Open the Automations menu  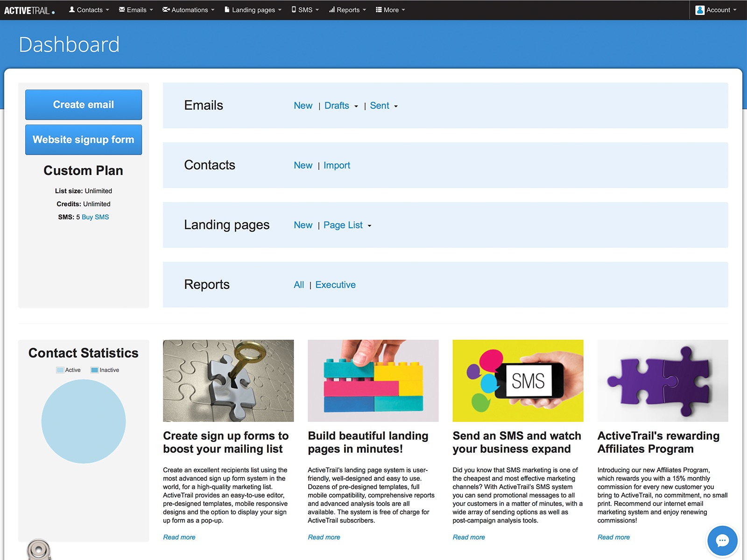(x=189, y=10)
